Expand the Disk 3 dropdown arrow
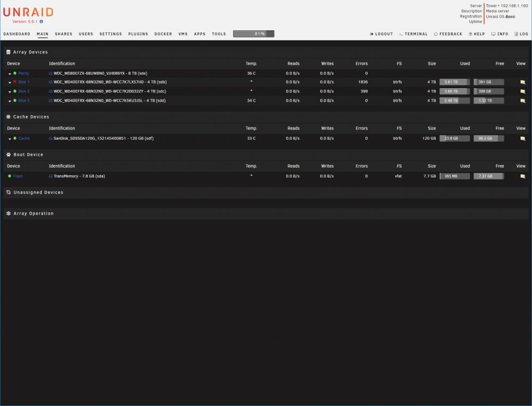Screen dimensions: 532x406 point(10,100)
